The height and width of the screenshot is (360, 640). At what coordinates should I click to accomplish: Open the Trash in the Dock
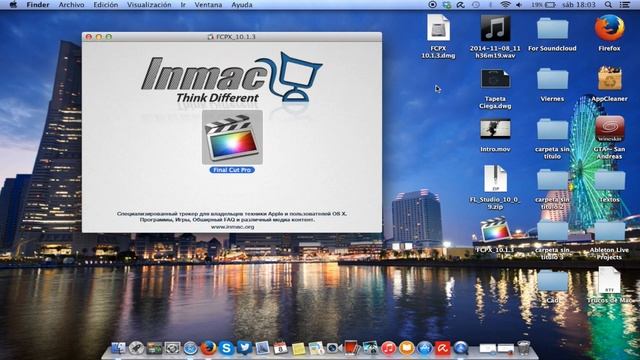point(523,348)
